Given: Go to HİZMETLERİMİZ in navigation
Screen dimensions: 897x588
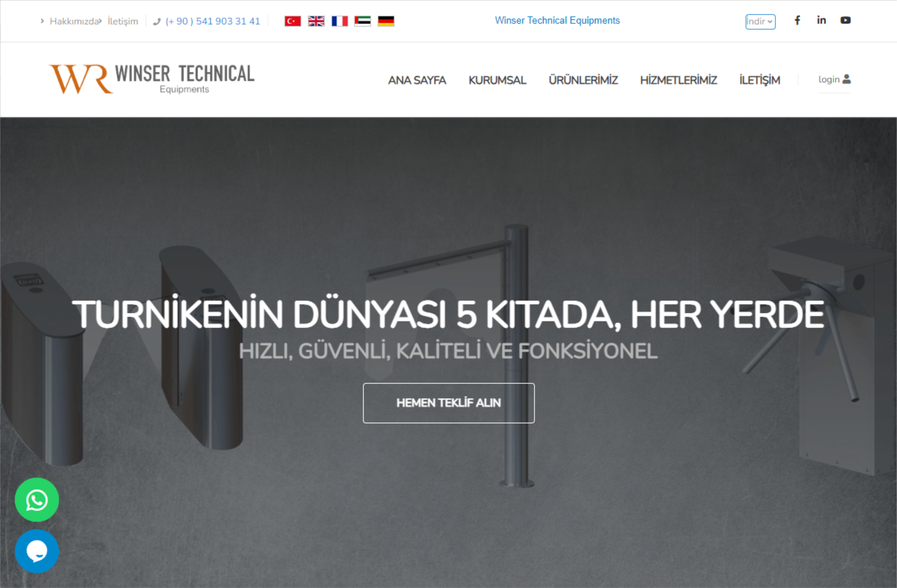Looking at the screenshot, I should tap(678, 80).
